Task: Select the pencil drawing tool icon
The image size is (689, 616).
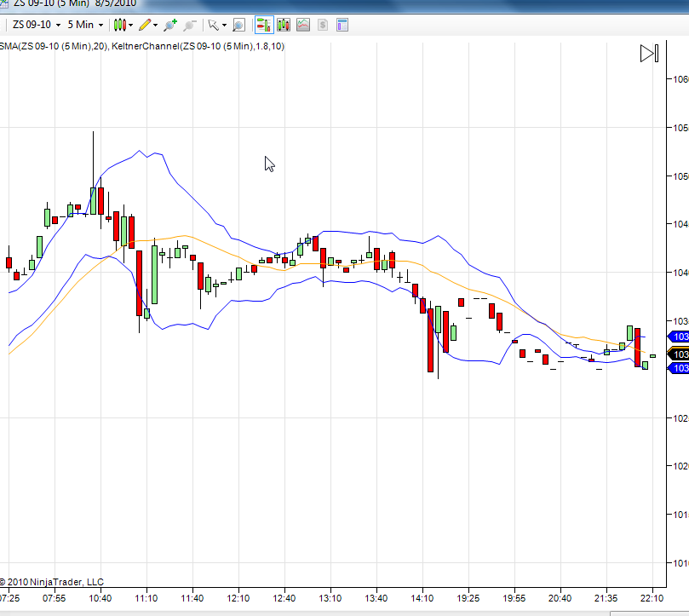Action: (x=145, y=25)
